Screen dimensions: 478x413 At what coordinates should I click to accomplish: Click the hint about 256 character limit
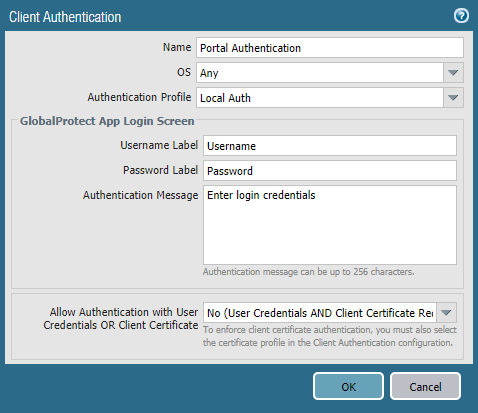point(309,272)
